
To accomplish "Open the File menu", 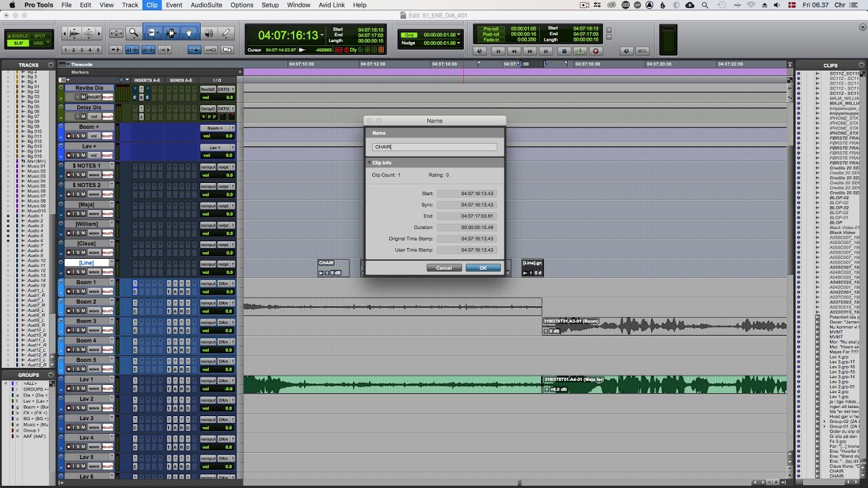I will (x=66, y=5).
